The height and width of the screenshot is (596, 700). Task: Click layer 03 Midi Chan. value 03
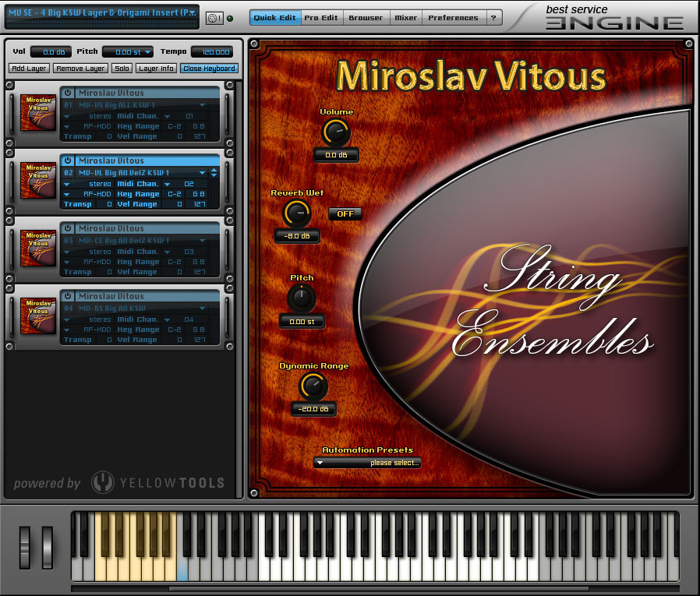[x=189, y=252]
